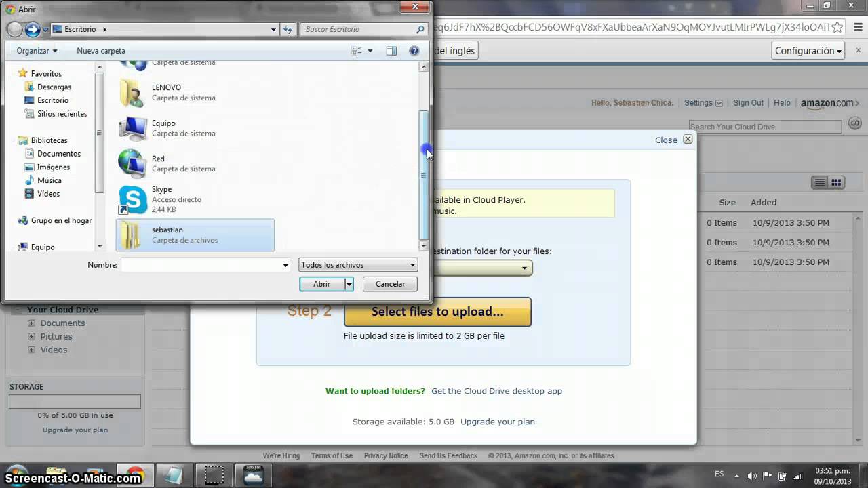Click the network signal icon in the system tray
This screenshot has height=488, width=868.
click(797, 476)
